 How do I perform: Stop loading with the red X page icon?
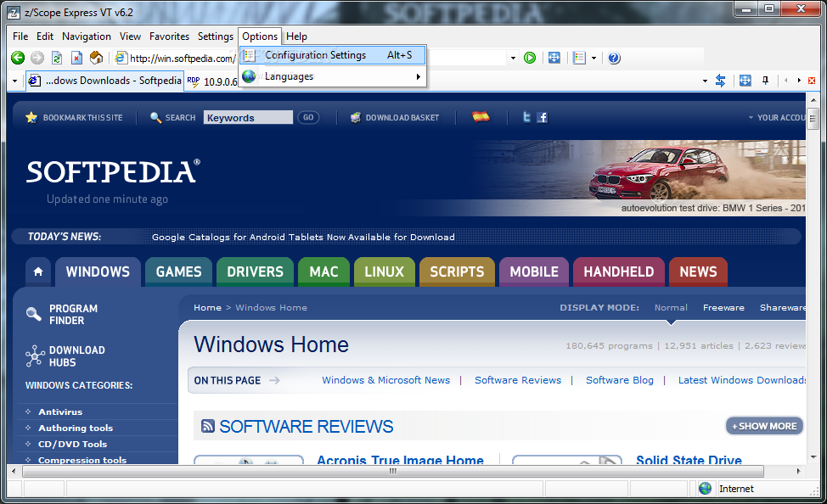point(77,58)
